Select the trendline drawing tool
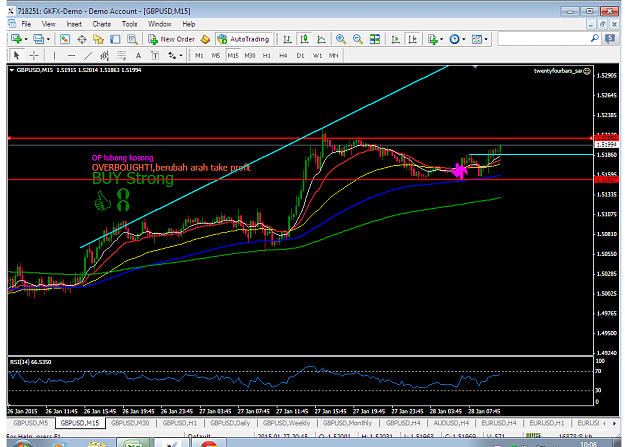The width and height of the screenshot is (625, 447). tap(88, 56)
